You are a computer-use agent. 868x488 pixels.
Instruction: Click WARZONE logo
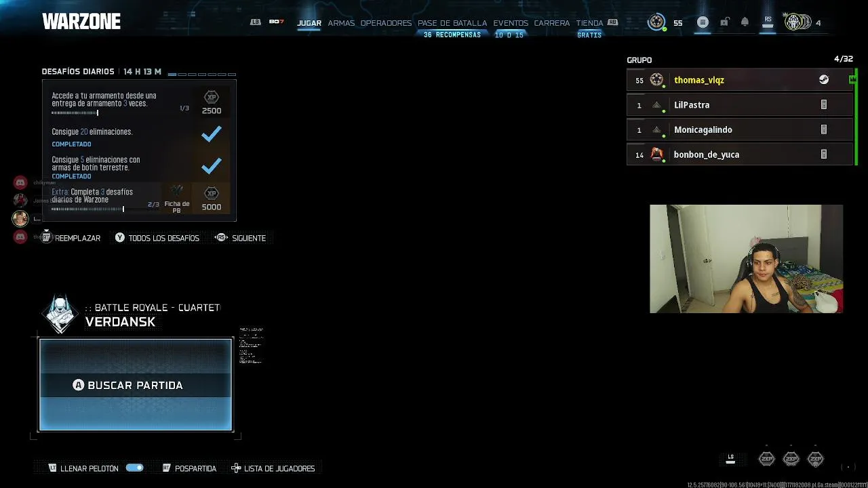point(81,22)
